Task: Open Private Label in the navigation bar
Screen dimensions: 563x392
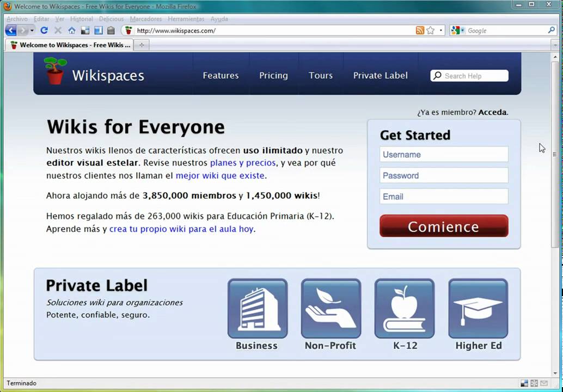Action: pos(380,75)
